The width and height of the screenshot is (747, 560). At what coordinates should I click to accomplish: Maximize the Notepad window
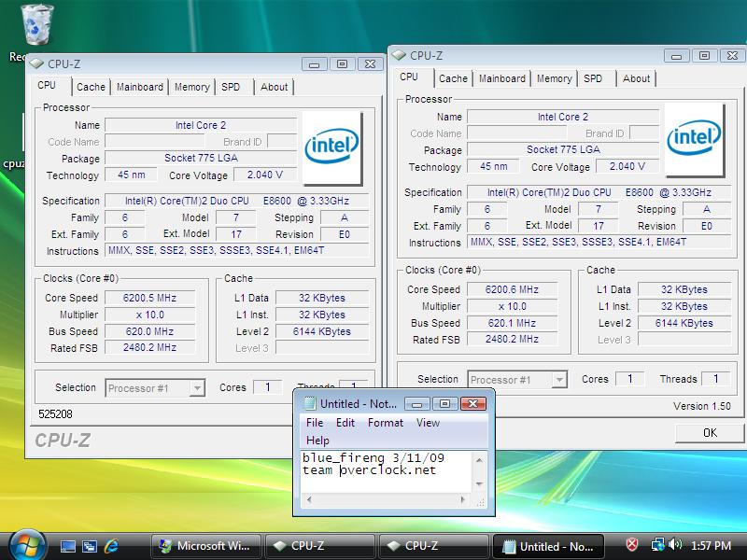pos(445,404)
